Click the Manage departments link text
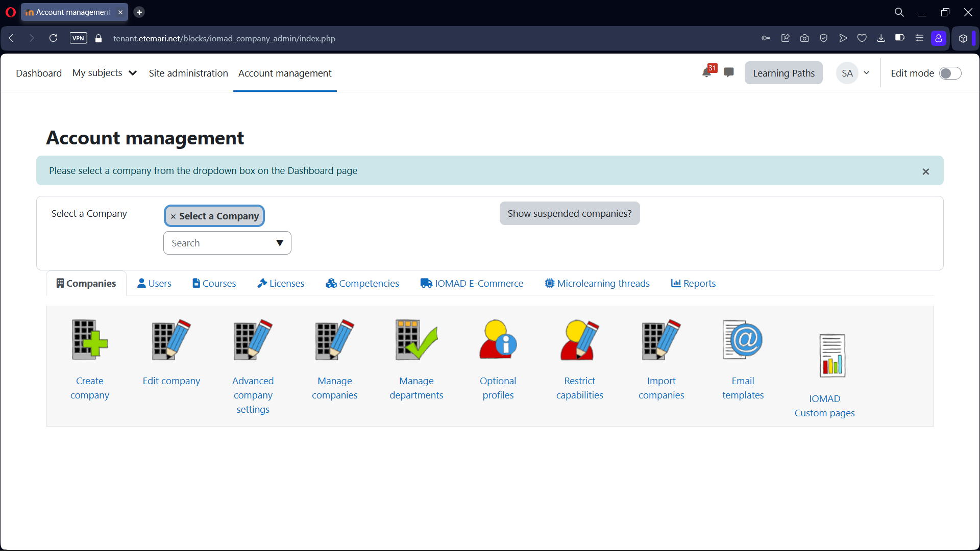 pos(416,388)
